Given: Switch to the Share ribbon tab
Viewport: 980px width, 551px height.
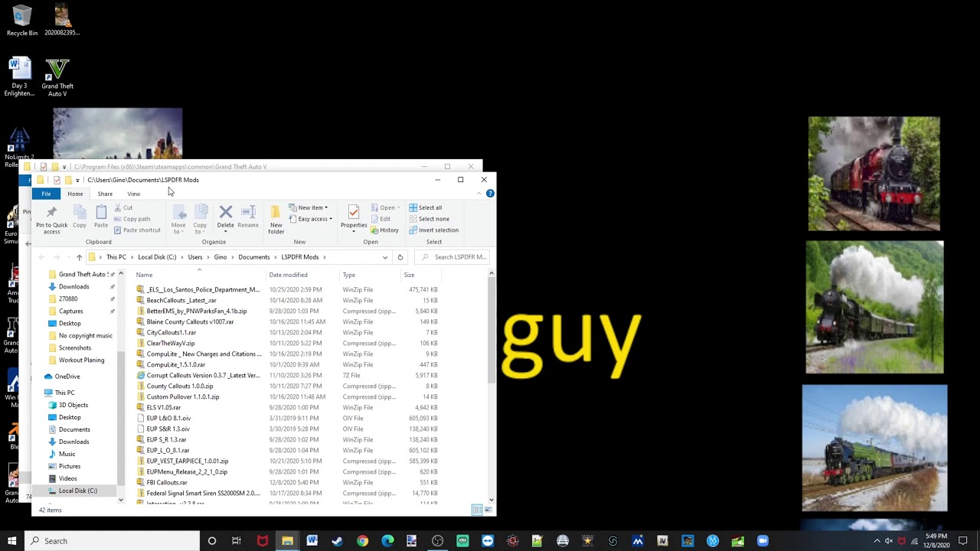Looking at the screenshot, I should click(105, 194).
